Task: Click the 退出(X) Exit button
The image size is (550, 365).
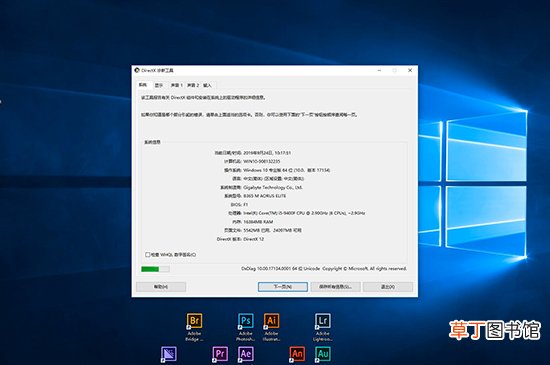Action: [388, 287]
